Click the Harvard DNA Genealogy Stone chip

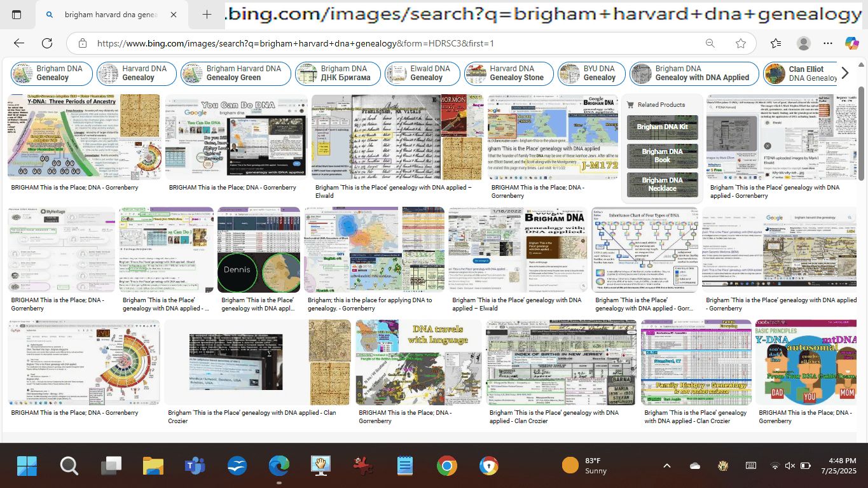(507, 73)
